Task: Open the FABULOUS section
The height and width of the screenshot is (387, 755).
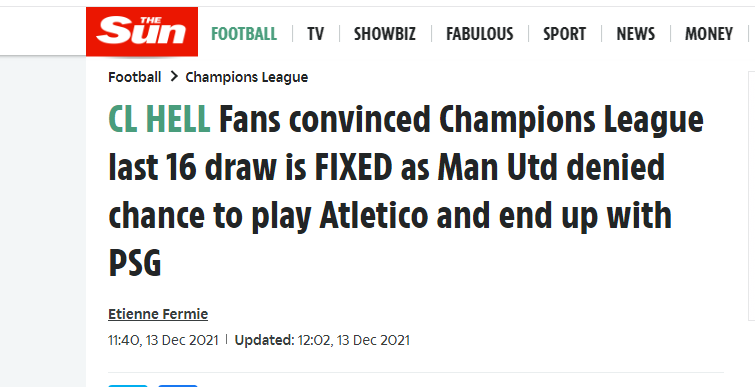Action: 480,34
